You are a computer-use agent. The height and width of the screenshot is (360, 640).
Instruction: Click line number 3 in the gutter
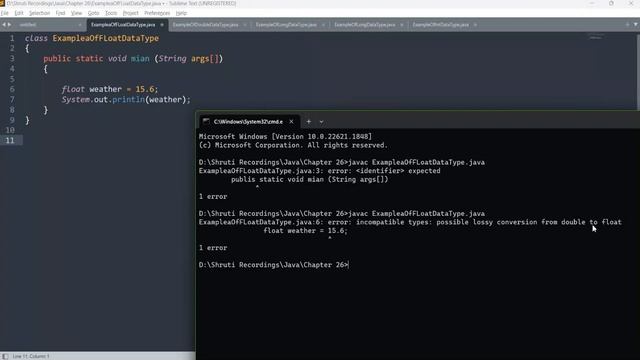12,59
